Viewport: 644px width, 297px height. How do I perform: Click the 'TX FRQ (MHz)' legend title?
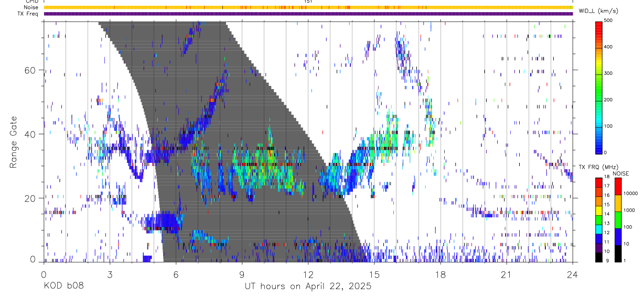599,167
